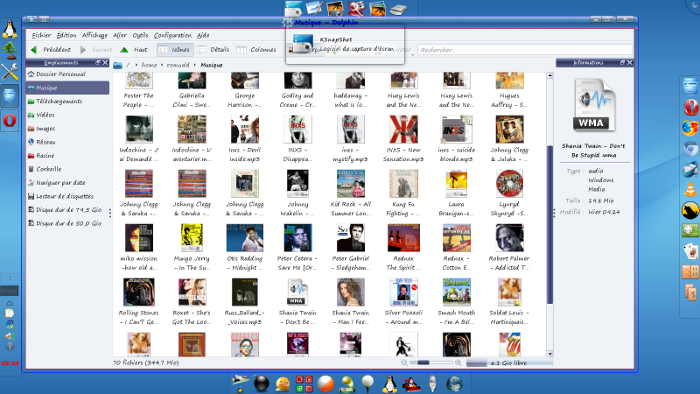The width and height of the screenshot is (700, 394).
Task: Select Musique in the places panel
Action: point(67,87)
